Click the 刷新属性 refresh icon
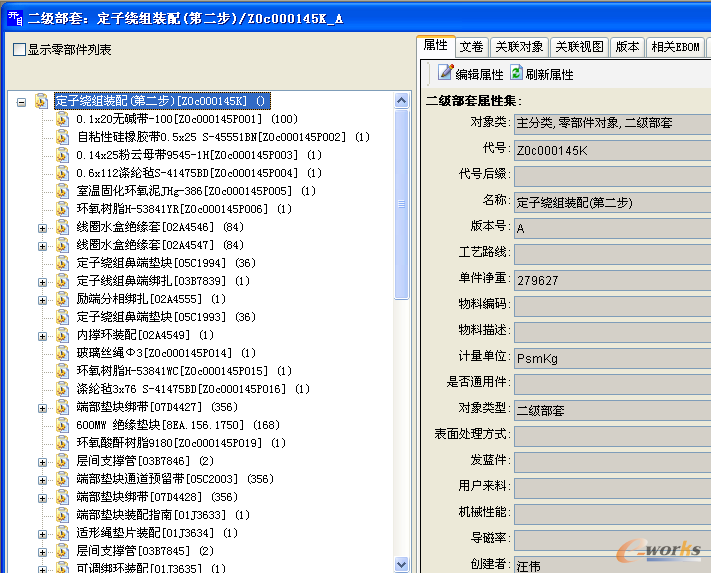 click(x=516, y=73)
